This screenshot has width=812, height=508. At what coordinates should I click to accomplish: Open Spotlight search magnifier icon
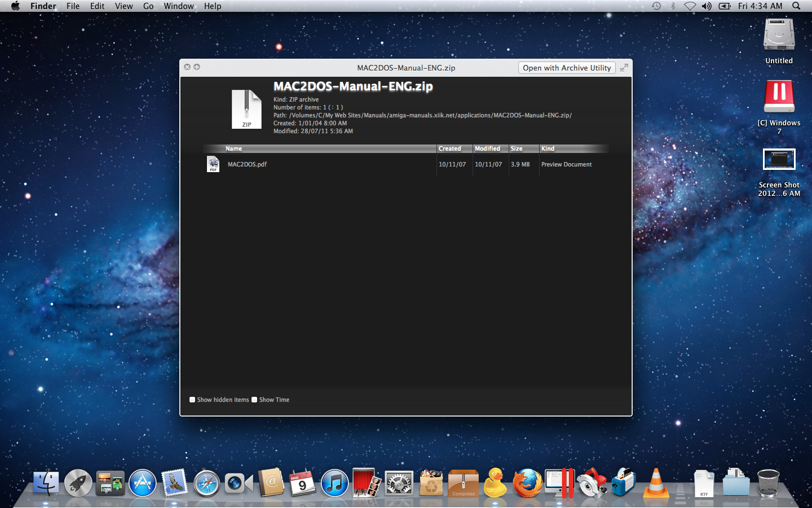pyautogui.click(x=796, y=6)
